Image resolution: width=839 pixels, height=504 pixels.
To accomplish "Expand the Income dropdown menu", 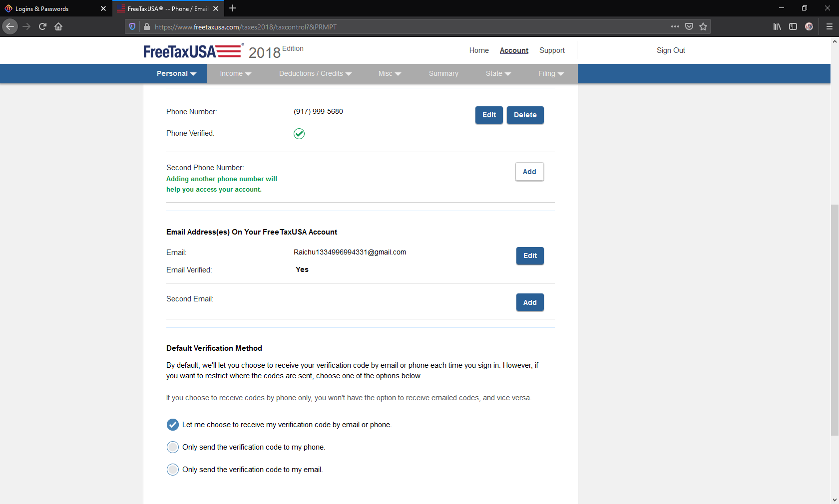I will pos(235,73).
